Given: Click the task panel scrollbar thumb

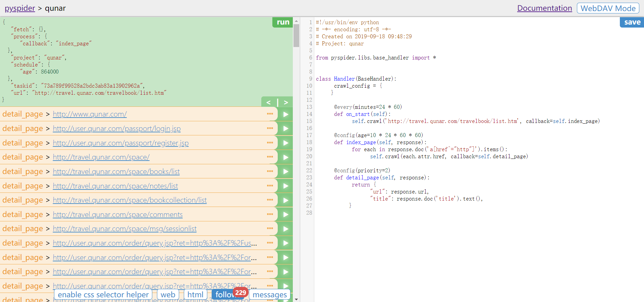Looking at the screenshot, I should pos(296,36).
